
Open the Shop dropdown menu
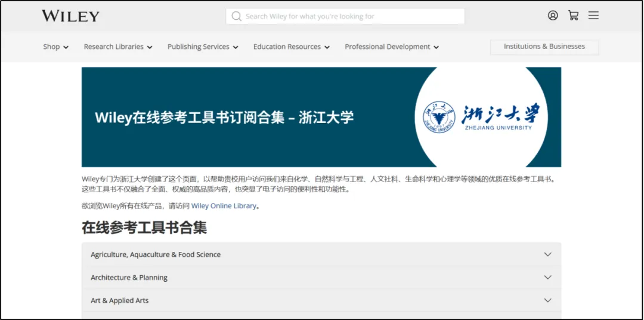56,47
